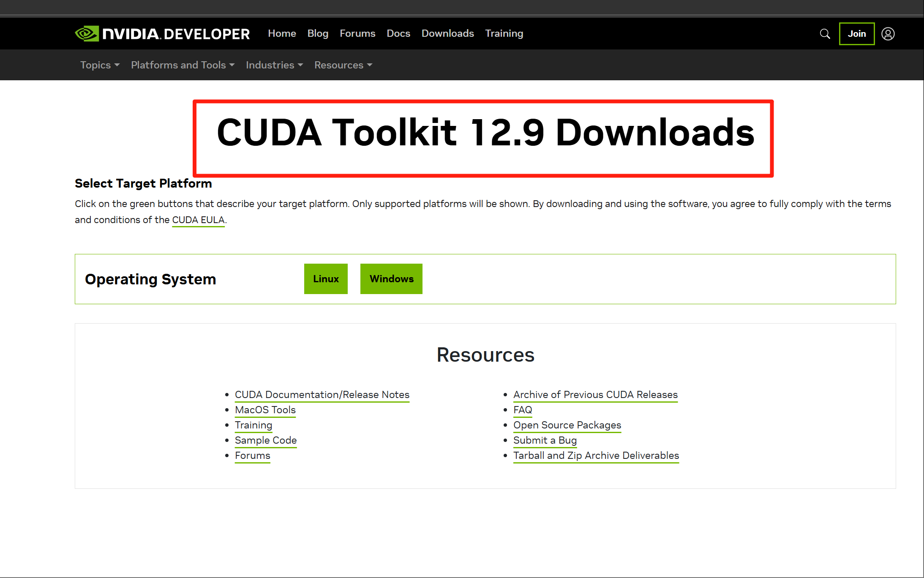Select Downloads in the top navigation
The width and height of the screenshot is (924, 578).
(447, 33)
